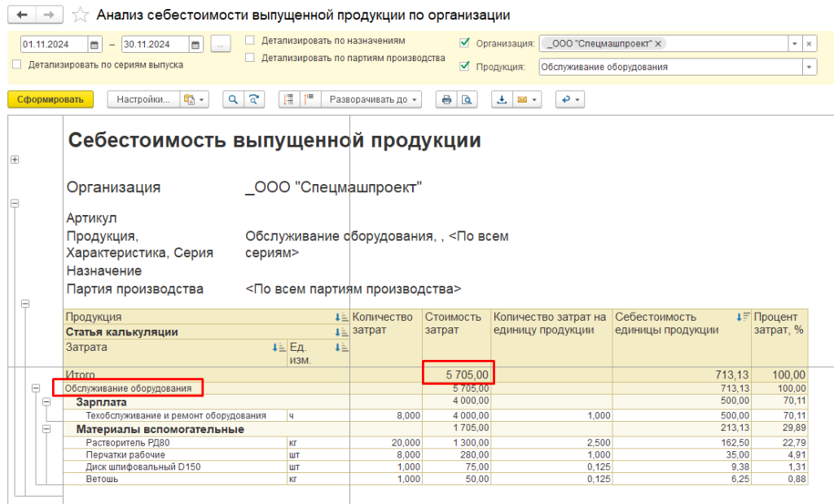Toggle Детализировать по назначениям checkbox

coord(249,41)
